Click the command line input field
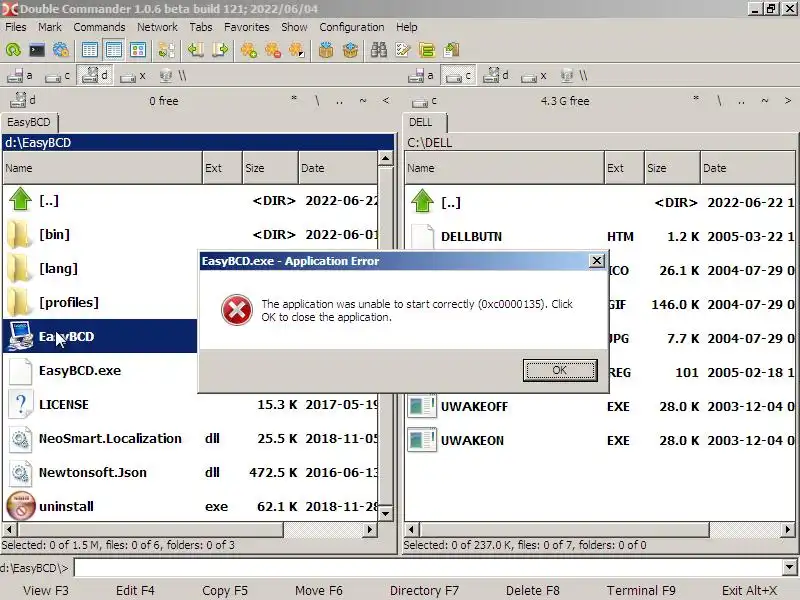This screenshot has height=600, width=800. [x=429, y=567]
